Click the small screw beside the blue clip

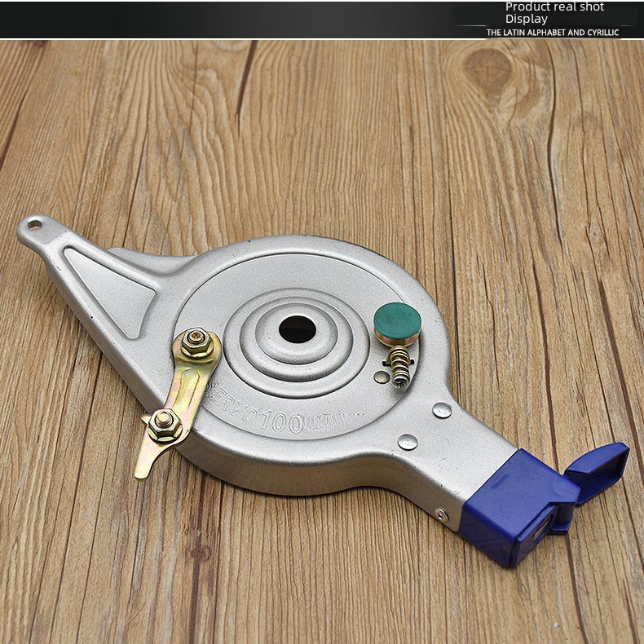[442, 514]
